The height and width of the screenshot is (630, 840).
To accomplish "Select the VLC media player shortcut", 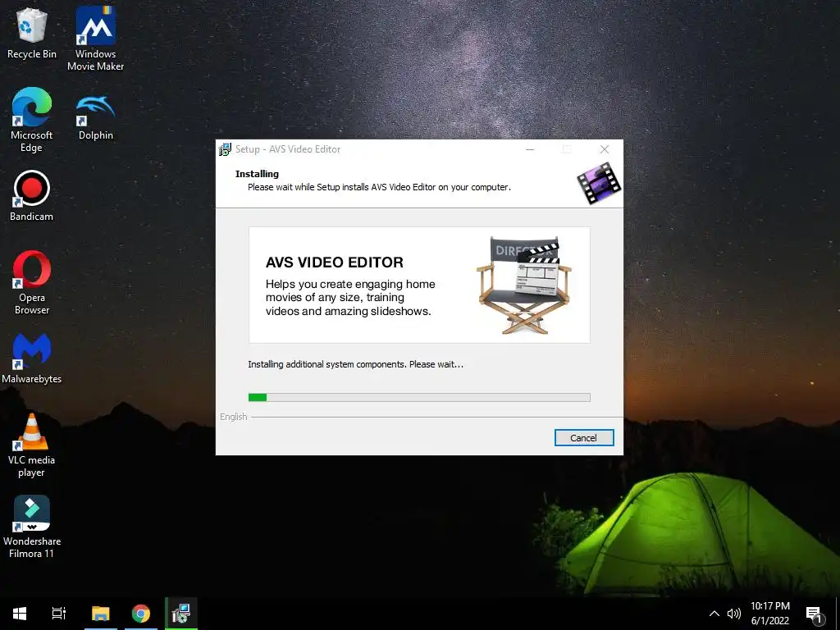I will (32, 445).
